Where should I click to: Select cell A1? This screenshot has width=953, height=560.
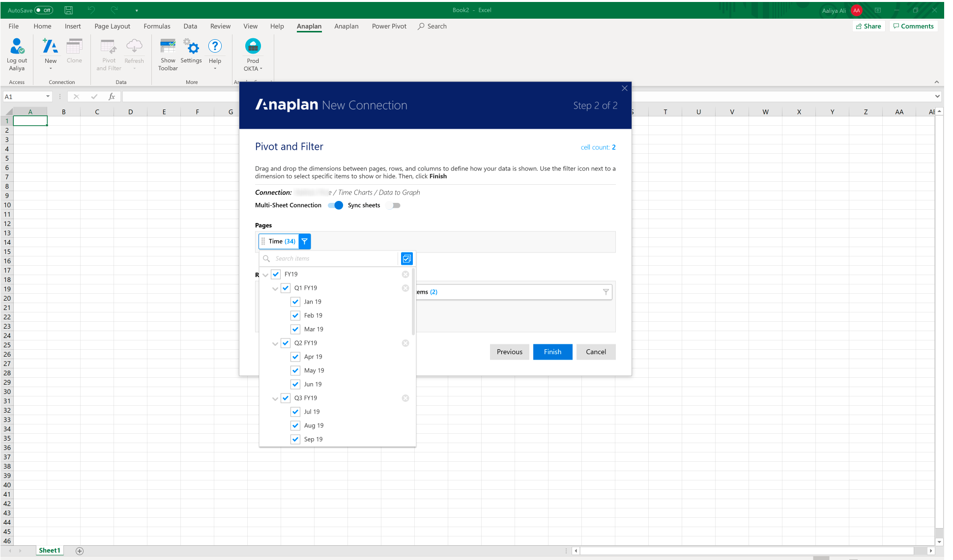coord(30,121)
